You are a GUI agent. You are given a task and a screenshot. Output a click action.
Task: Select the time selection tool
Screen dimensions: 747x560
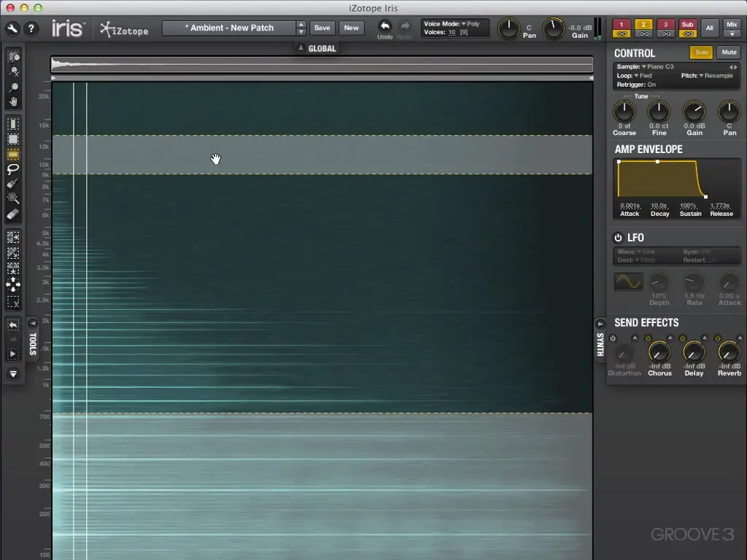13,124
